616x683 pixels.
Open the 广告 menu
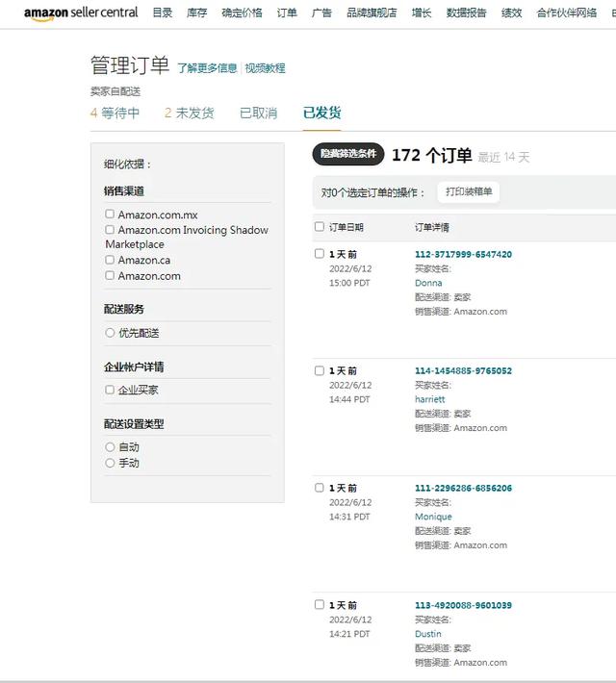(x=321, y=13)
